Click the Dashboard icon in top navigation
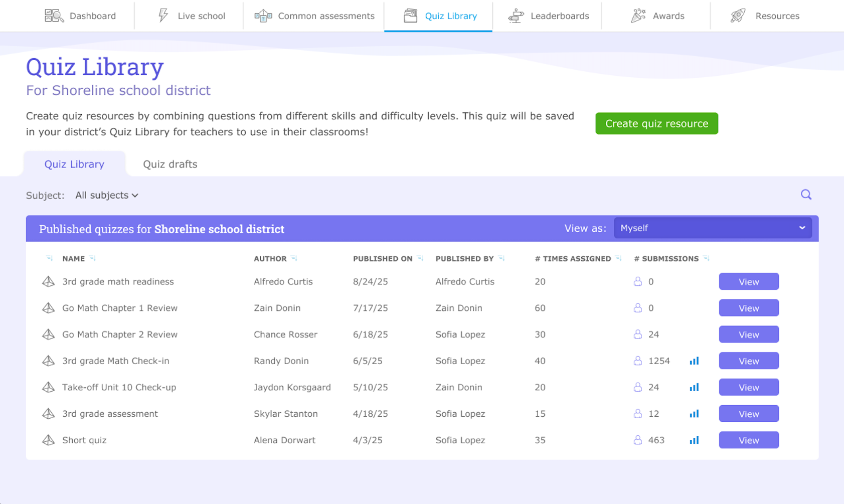 (54, 16)
